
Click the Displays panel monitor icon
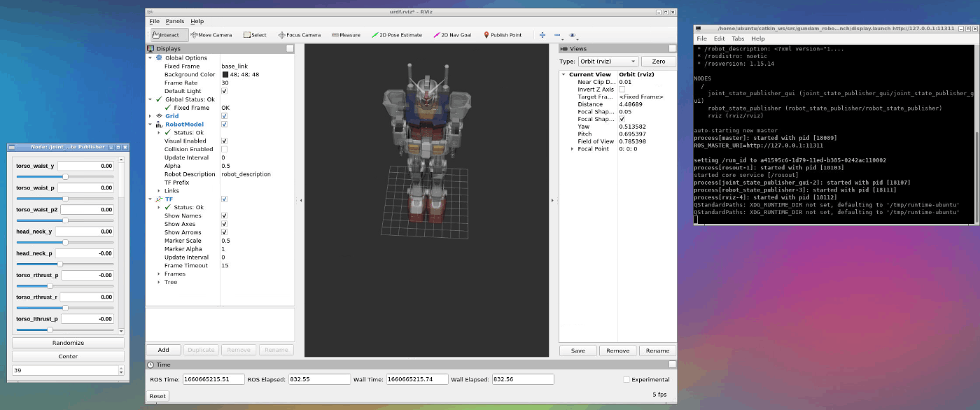pos(150,49)
